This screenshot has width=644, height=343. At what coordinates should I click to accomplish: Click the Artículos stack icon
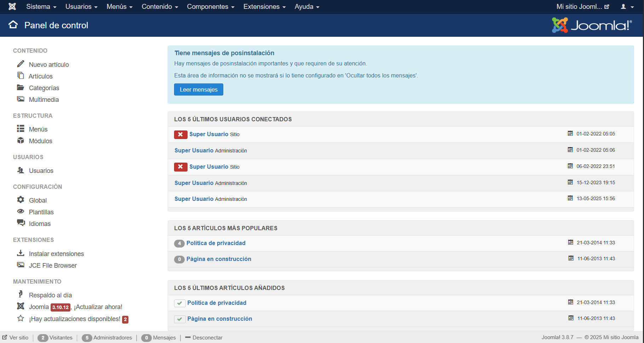coord(21,75)
